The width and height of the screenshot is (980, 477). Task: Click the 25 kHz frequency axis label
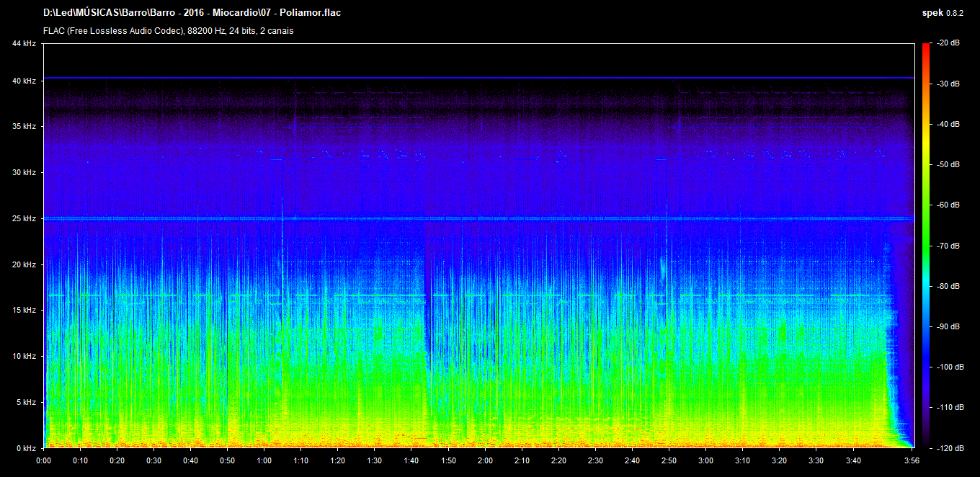click(24, 218)
